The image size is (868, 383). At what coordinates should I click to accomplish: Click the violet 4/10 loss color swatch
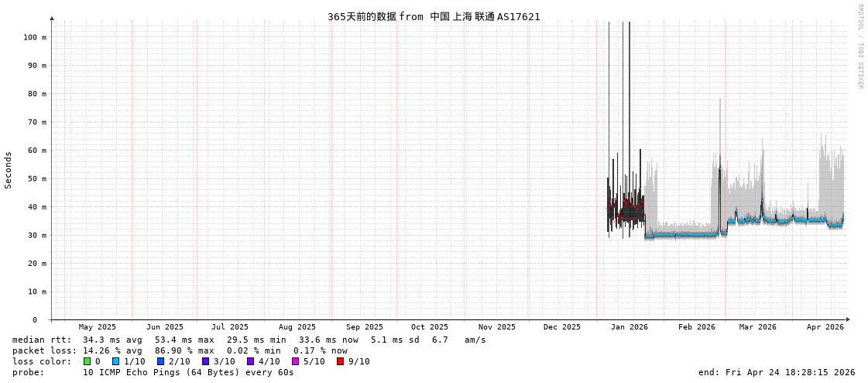coord(250,361)
